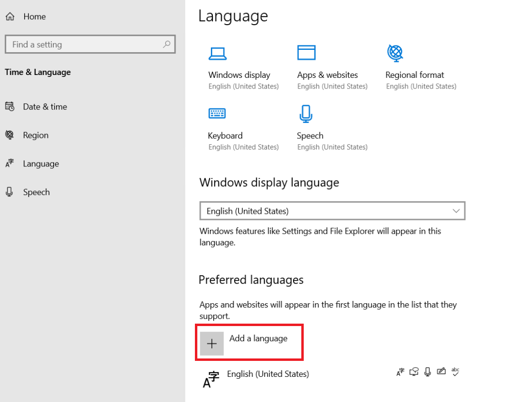Open Windows display tile label
Screen dimensions: 532x402
pyautogui.click(x=239, y=75)
